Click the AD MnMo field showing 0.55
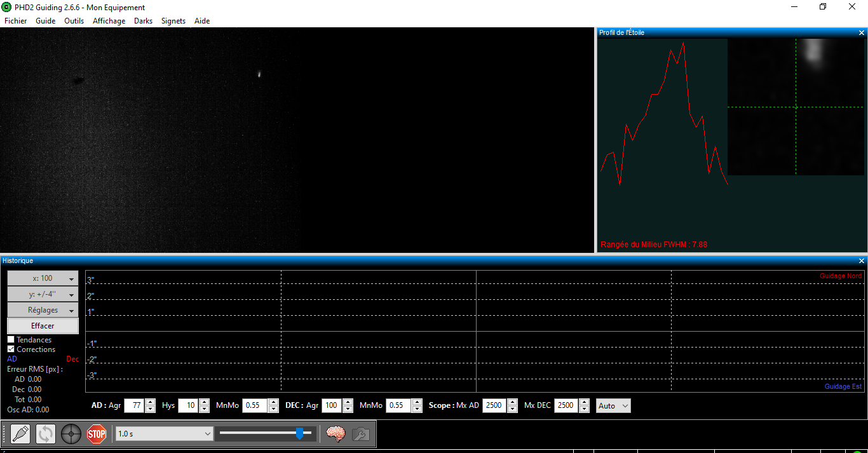The width and height of the screenshot is (868, 453). [x=255, y=405]
